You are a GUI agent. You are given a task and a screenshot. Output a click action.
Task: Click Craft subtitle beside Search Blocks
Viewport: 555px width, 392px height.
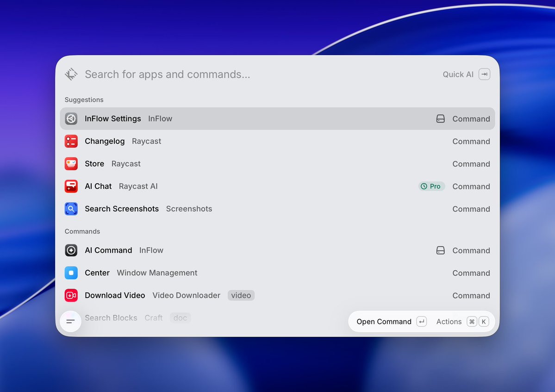point(153,317)
